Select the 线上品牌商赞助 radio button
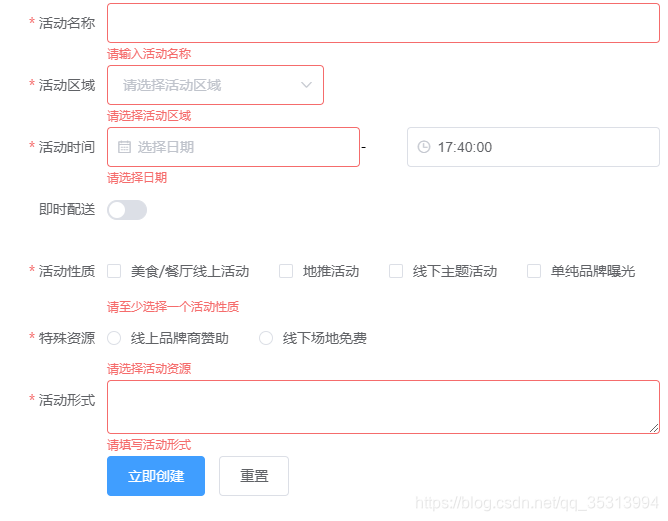The height and width of the screenshot is (521, 668). click(114, 338)
